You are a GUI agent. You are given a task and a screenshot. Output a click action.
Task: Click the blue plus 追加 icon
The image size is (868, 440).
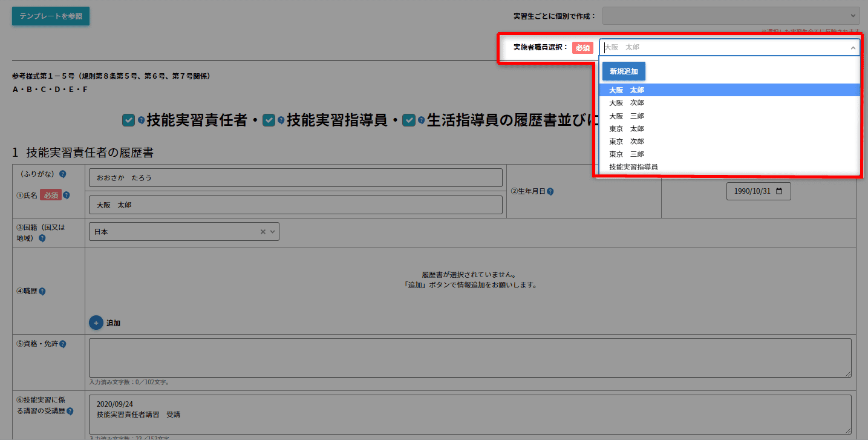click(x=96, y=323)
